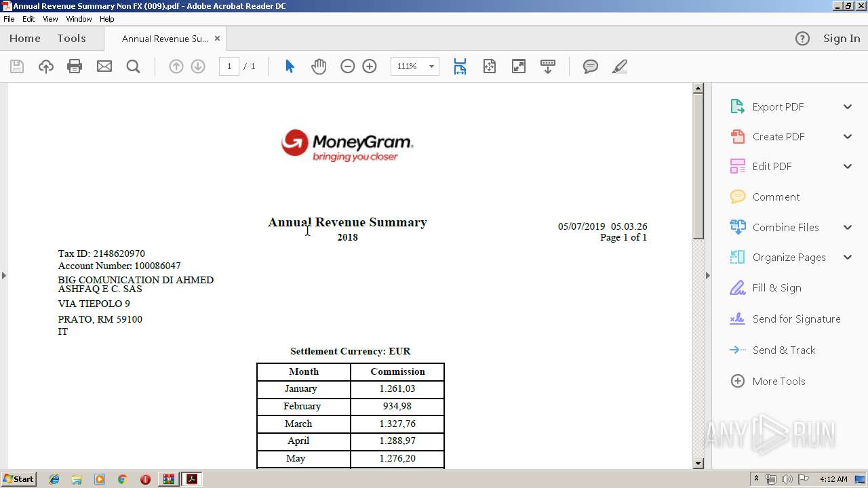Go to next page arrow
This screenshot has width=868, height=488.
[x=198, y=66]
